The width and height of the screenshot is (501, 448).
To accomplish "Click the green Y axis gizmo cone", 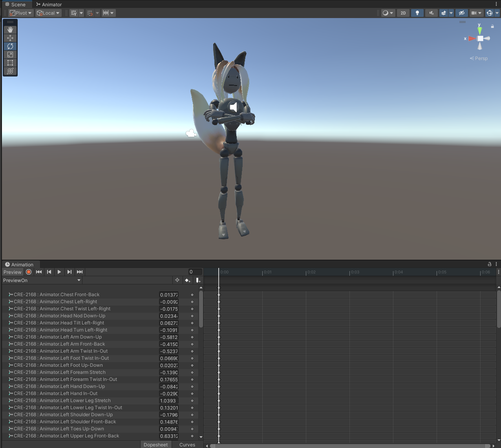I will point(479,30).
